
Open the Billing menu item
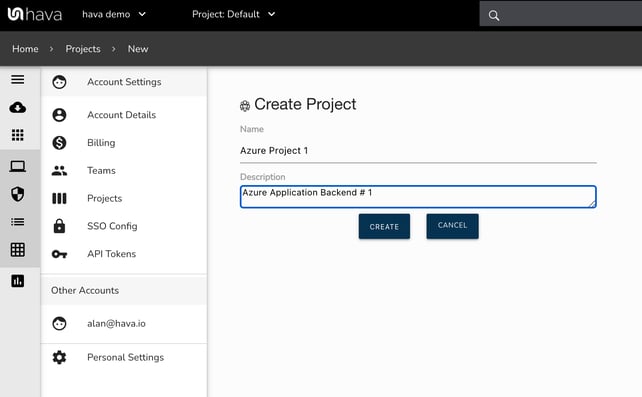[x=124, y=143]
